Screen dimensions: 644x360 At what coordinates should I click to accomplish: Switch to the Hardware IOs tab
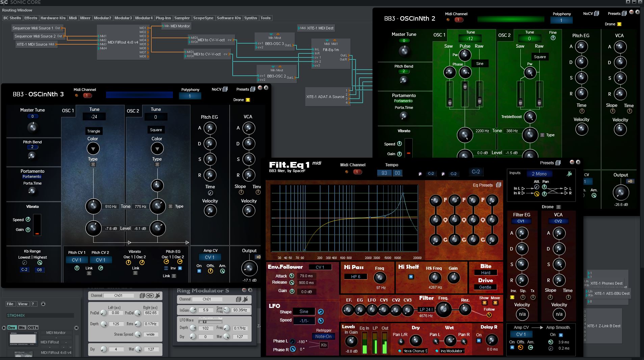pyautogui.click(x=53, y=18)
